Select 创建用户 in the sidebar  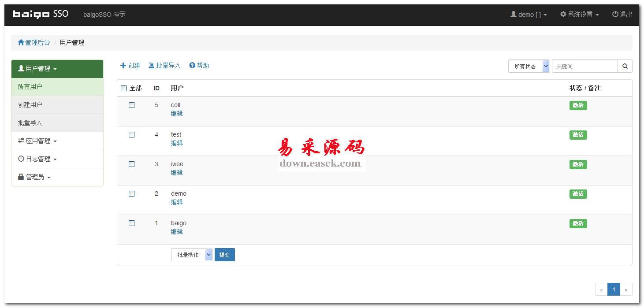point(30,105)
